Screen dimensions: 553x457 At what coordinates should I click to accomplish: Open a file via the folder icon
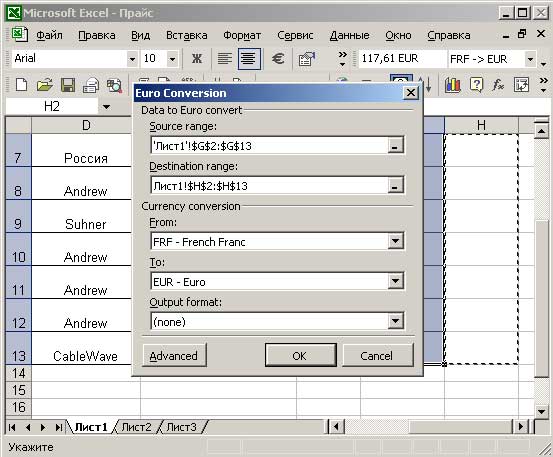[x=45, y=85]
